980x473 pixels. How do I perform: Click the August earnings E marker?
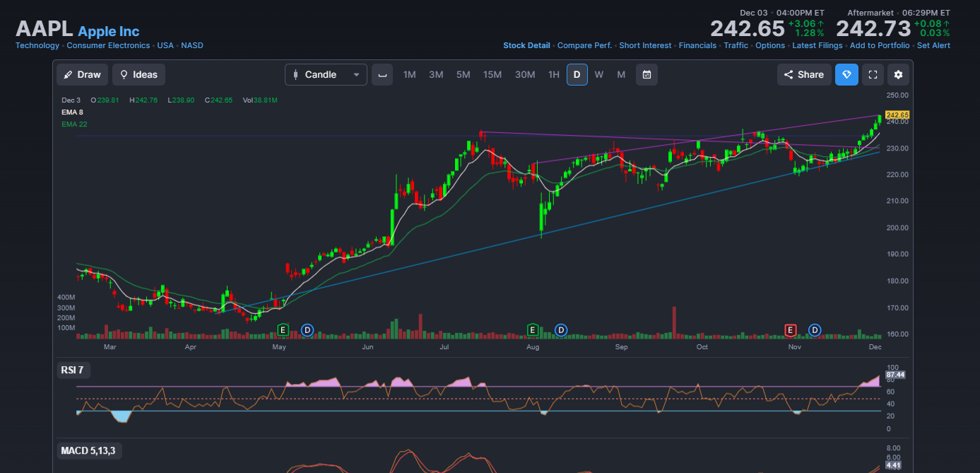[533, 329]
